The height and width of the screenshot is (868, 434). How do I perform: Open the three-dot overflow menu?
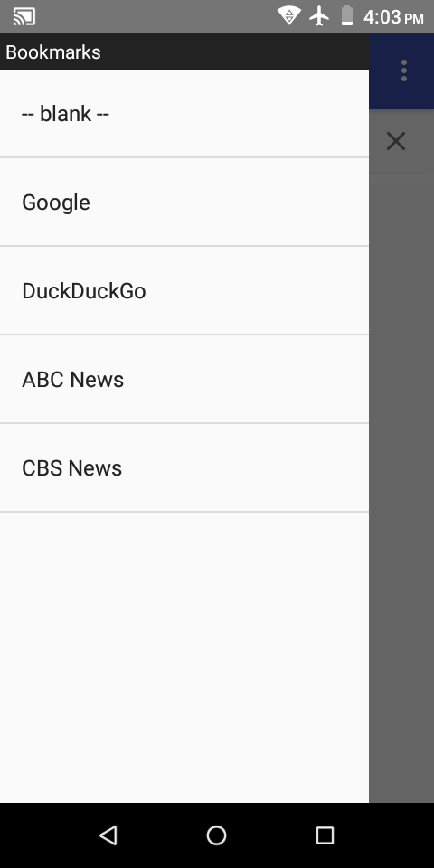404,71
